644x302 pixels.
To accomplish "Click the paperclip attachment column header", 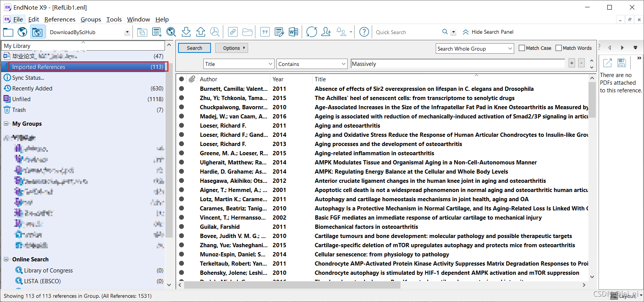I will point(192,79).
